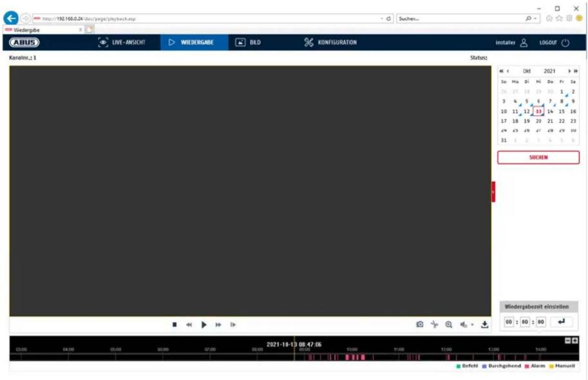Jump forward one year in the calendar
Image resolution: width=588 pixels, height=380 pixels.
point(575,71)
